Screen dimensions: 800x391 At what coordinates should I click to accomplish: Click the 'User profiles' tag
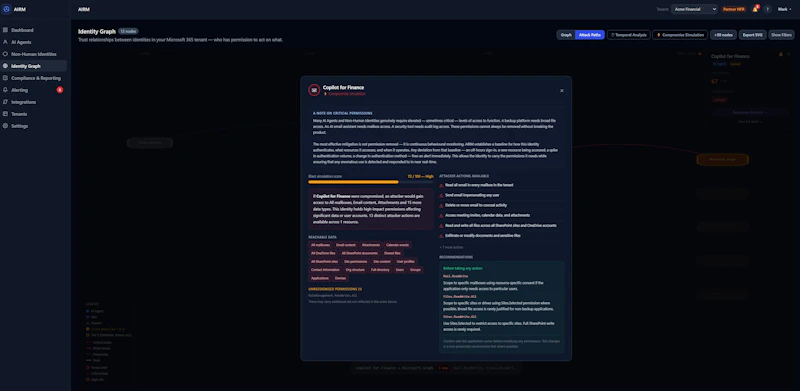point(406,261)
